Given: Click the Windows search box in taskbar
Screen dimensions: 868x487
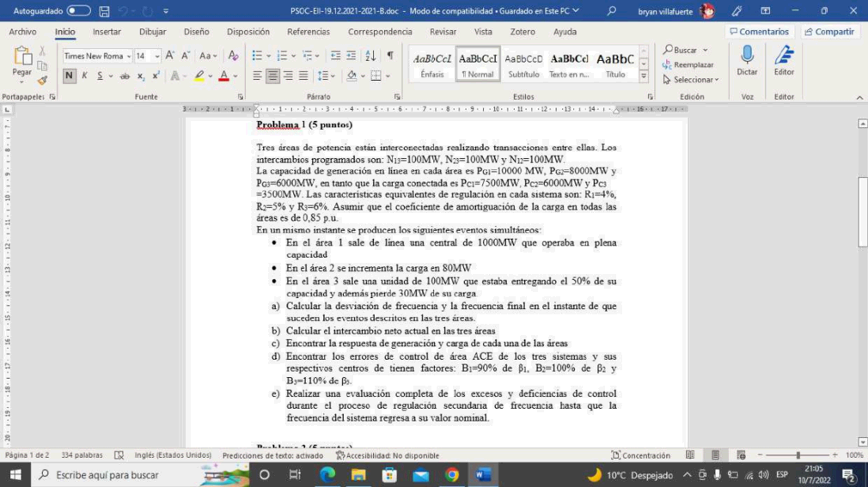Looking at the screenshot, I should (x=141, y=475).
